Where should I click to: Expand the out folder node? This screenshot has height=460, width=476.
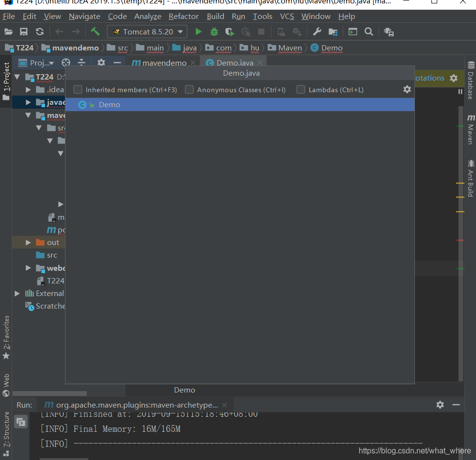pos(28,243)
